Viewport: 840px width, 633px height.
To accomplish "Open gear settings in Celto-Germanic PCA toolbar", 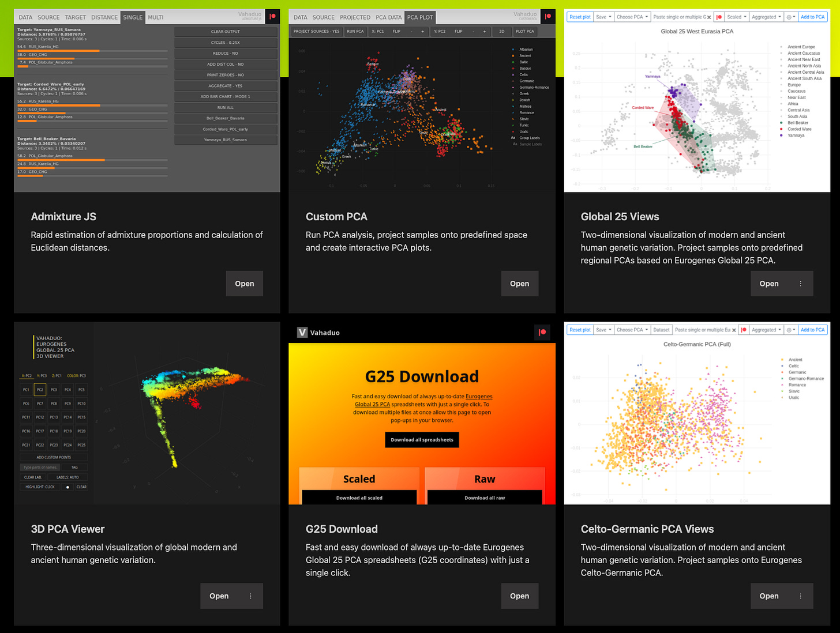I will point(790,330).
